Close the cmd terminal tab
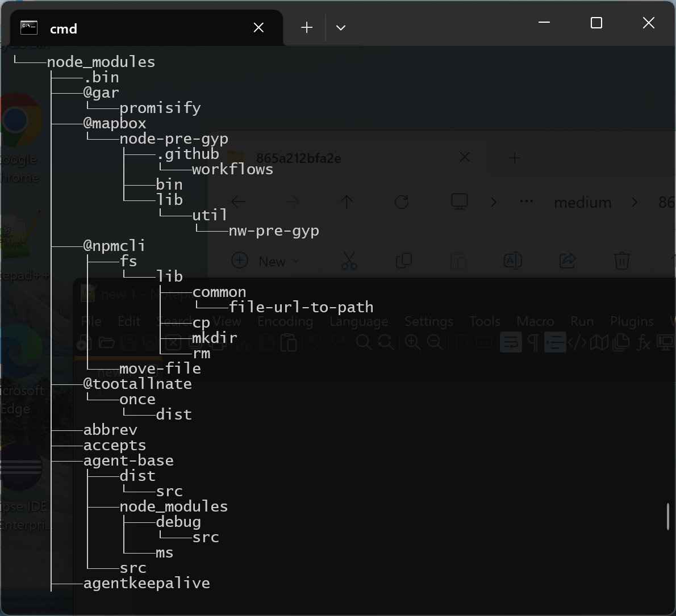 [258, 28]
